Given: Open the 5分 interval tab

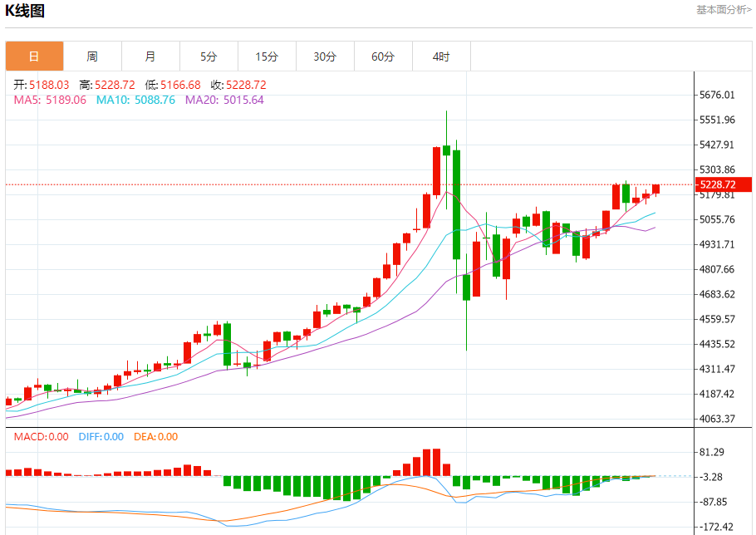Looking at the screenshot, I should pyautogui.click(x=209, y=56).
